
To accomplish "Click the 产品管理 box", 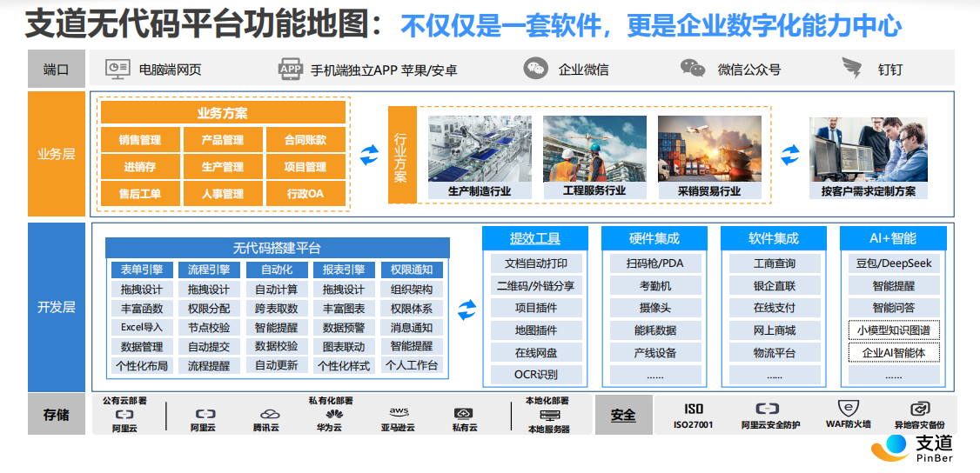I will click(223, 140).
